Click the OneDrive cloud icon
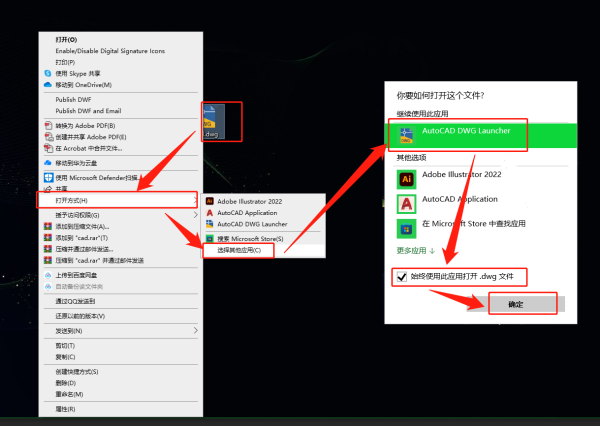The image size is (600, 426). [x=48, y=85]
